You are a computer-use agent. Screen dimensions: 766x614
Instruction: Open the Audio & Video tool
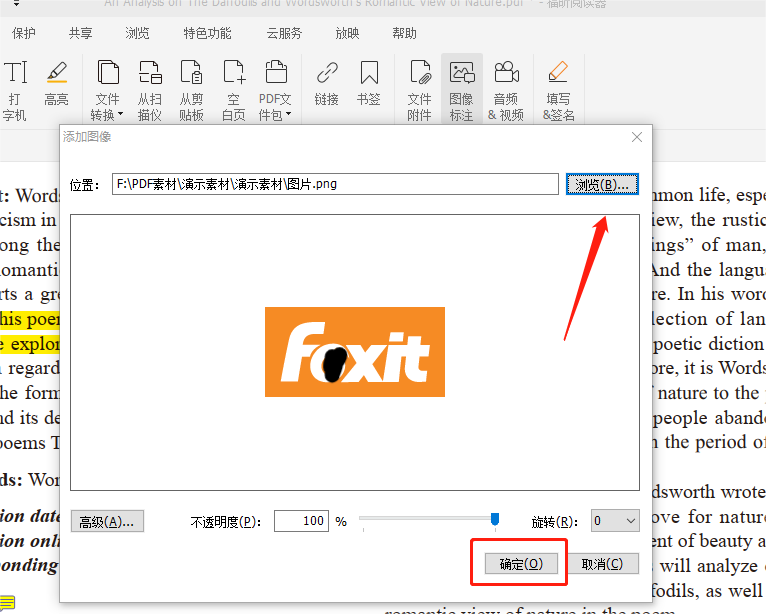click(x=506, y=90)
